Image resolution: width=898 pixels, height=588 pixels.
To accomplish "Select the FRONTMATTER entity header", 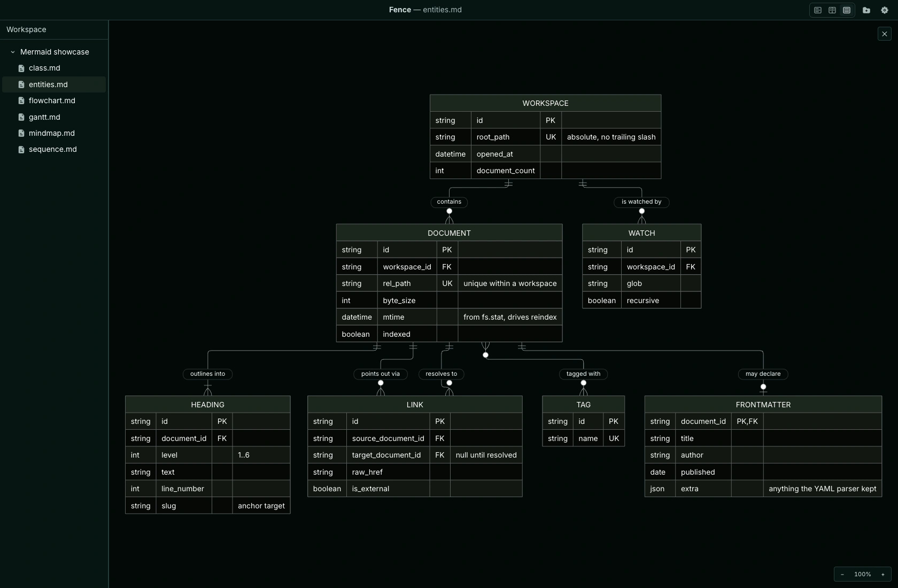I will coord(763,405).
